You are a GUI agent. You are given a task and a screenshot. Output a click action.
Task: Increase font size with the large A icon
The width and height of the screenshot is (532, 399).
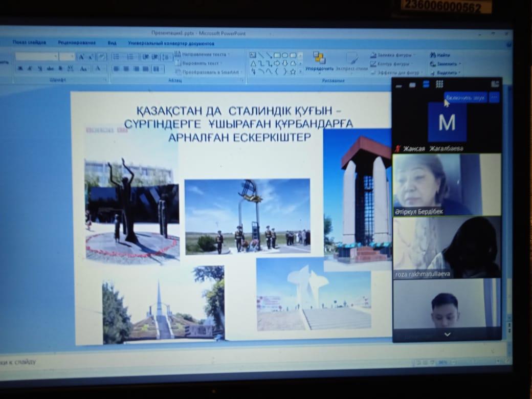pyautogui.click(x=81, y=57)
